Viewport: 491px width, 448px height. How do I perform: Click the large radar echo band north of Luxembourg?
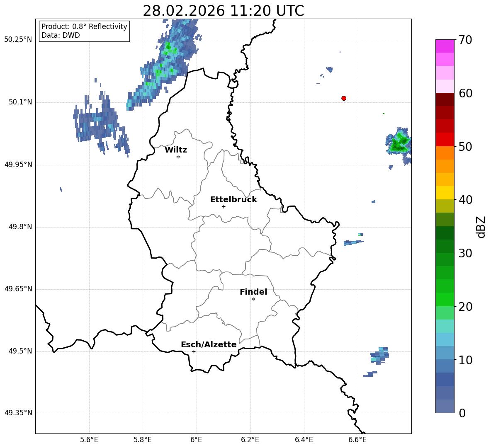[x=163, y=64]
